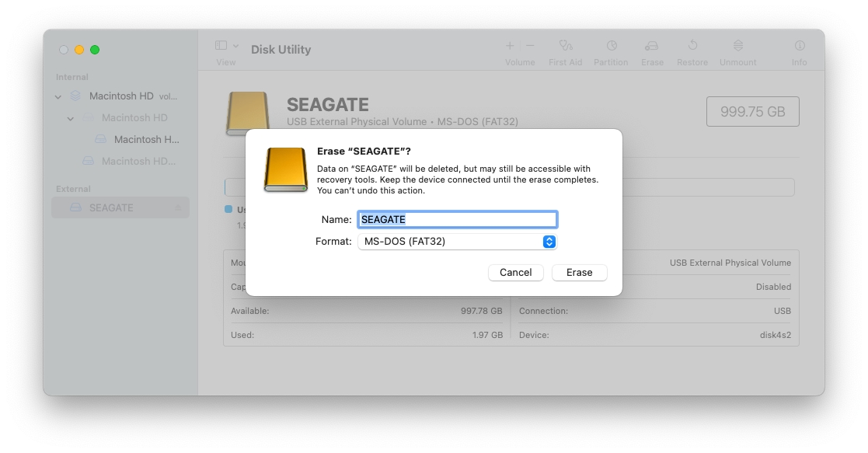Viewport: 868px width, 453px height.
Task: Select the Macintosh HD vol... sidebar row
Action: 120,96
